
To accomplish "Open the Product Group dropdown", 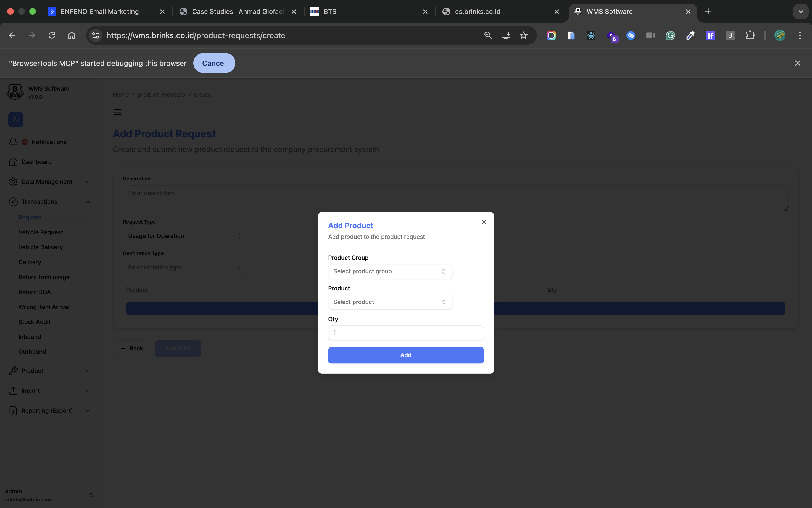I will point(390,271).
